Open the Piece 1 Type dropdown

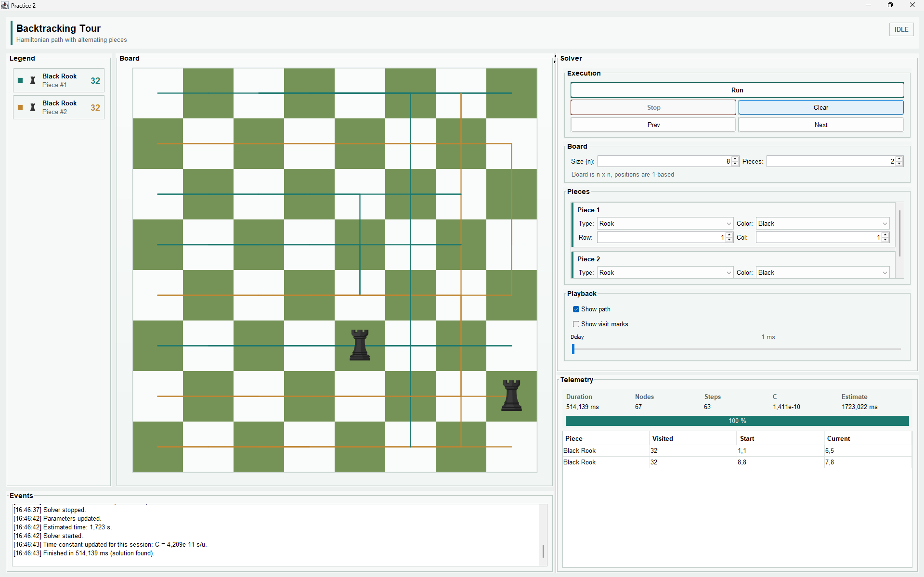(665, 223)
